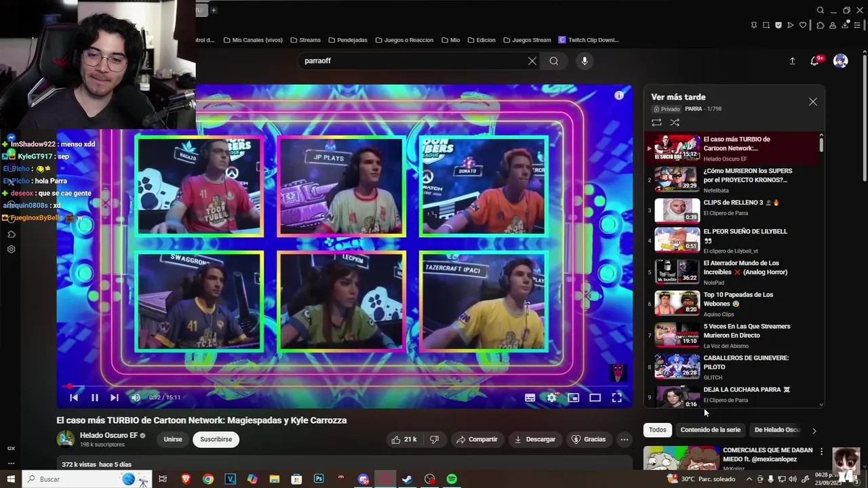This screenshot has height=488, width=868.
Task: Toggle playlist loop button
Action: [x=656, y=123]
